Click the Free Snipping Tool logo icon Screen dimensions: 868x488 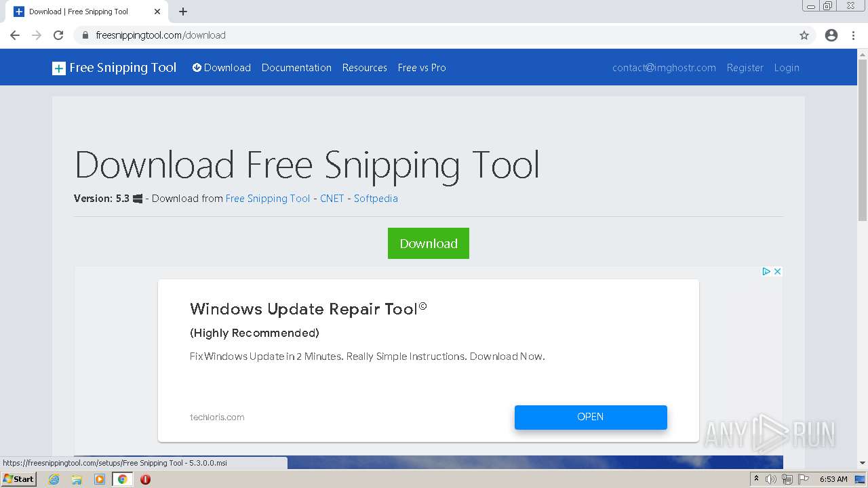coord(59,68)
